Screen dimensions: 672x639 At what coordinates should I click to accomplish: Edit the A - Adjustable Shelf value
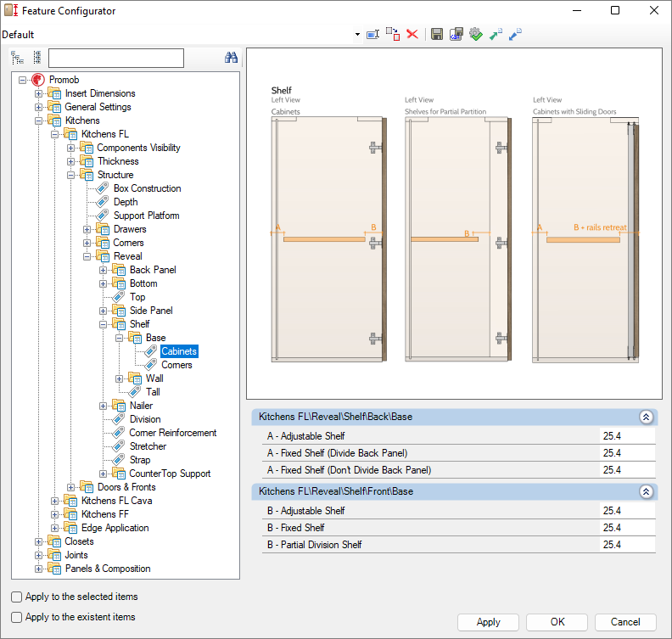pyautogui.click(x=627, y=436)
